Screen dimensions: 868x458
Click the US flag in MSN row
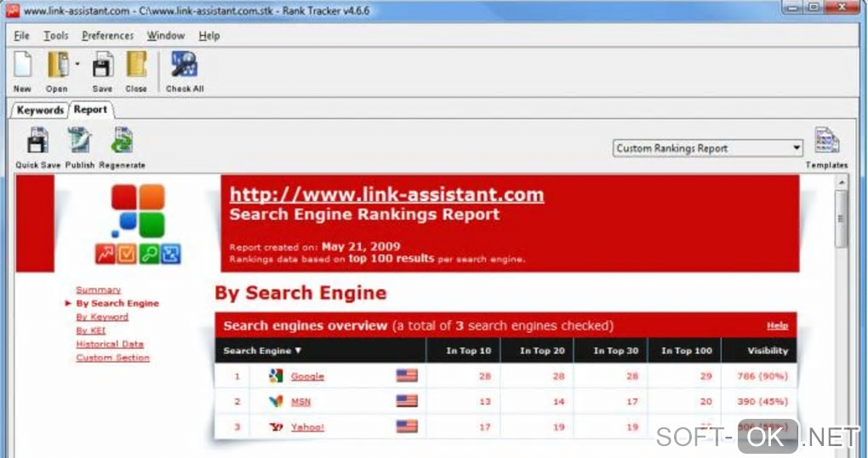[x=407, y=400]
